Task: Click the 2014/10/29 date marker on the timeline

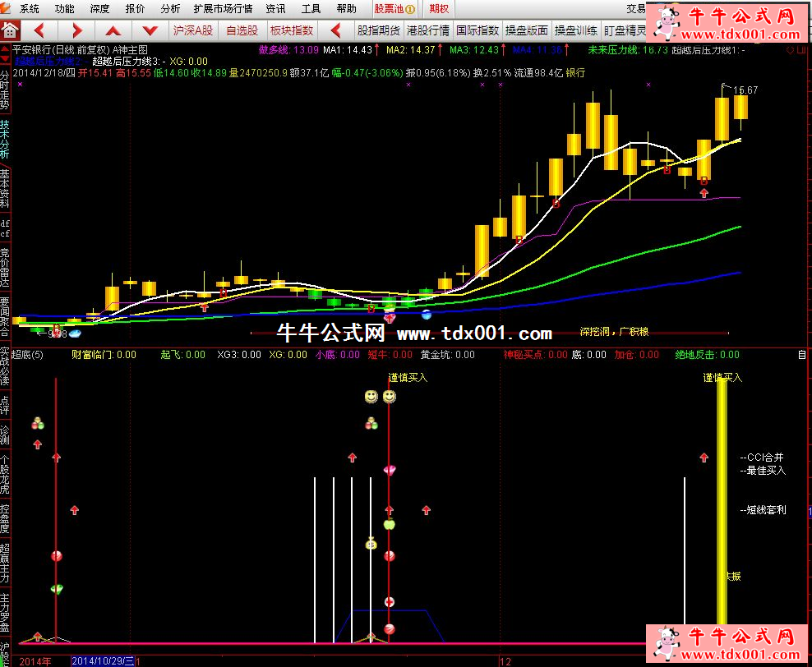Action: click(102, 660)
